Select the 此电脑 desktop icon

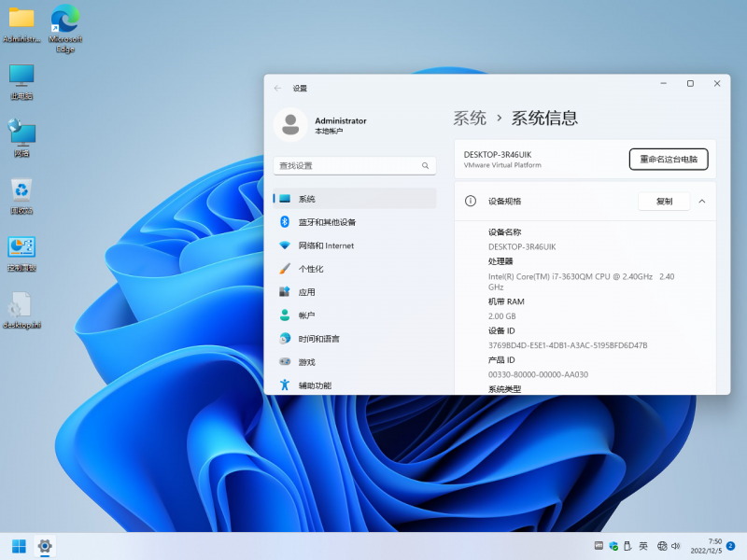21,81
